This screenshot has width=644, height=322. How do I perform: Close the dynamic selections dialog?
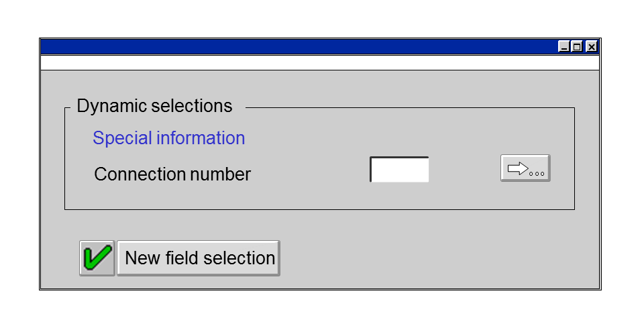(591, 47)
